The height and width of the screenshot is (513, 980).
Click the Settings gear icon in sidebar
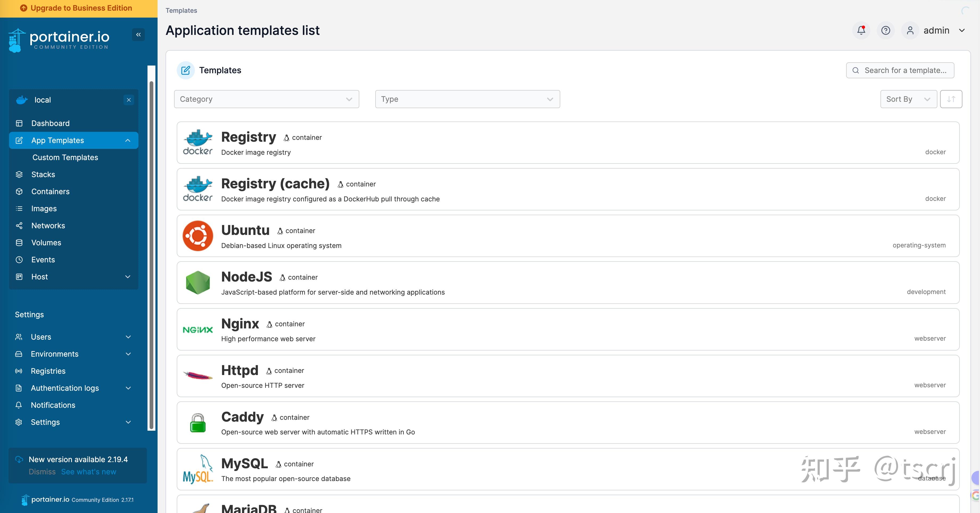click(x=19, y=422)
